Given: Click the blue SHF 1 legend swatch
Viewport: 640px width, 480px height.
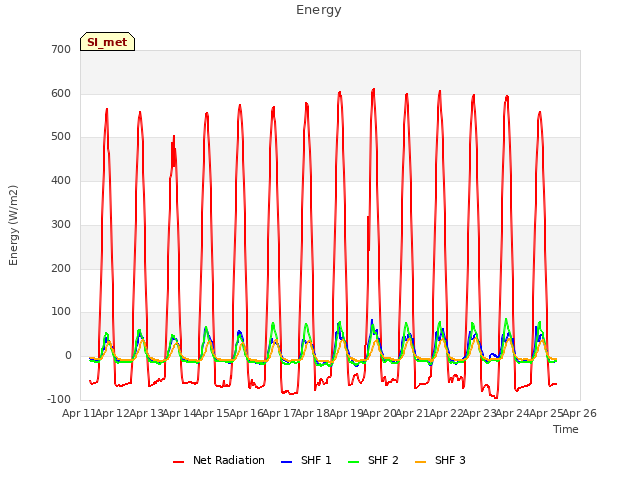Looking at the screenshot, I should pos(287,462).
